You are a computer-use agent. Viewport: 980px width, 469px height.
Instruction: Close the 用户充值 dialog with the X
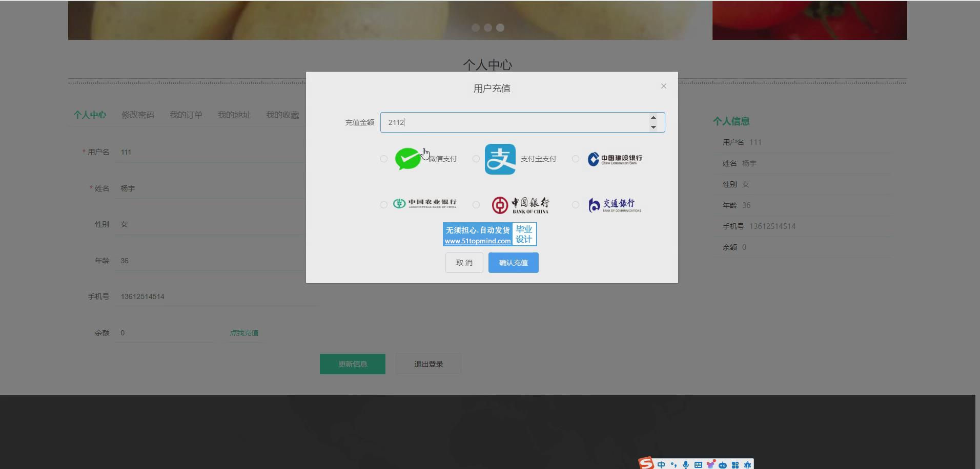point(663,86)
